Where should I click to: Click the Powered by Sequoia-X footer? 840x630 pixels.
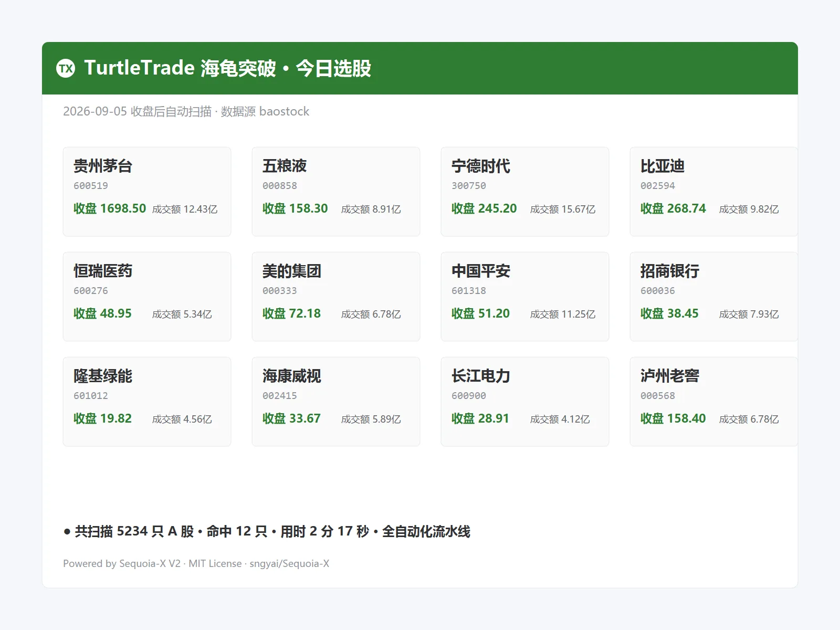pos(196,563)
